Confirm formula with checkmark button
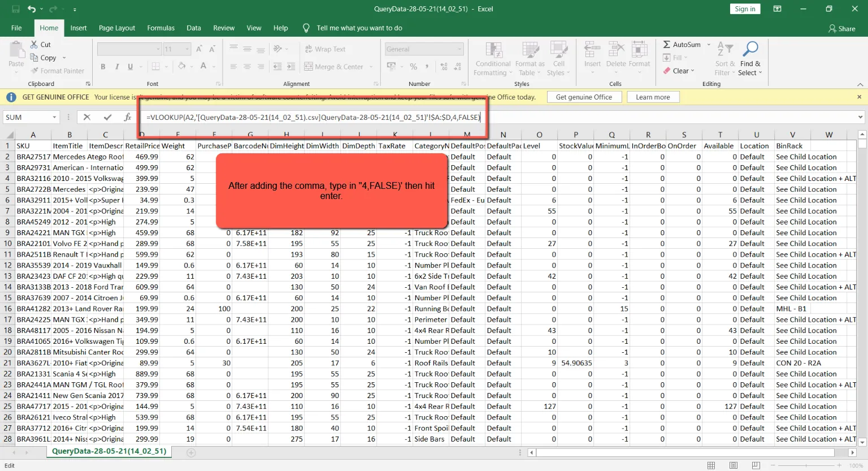 point(107,117)
